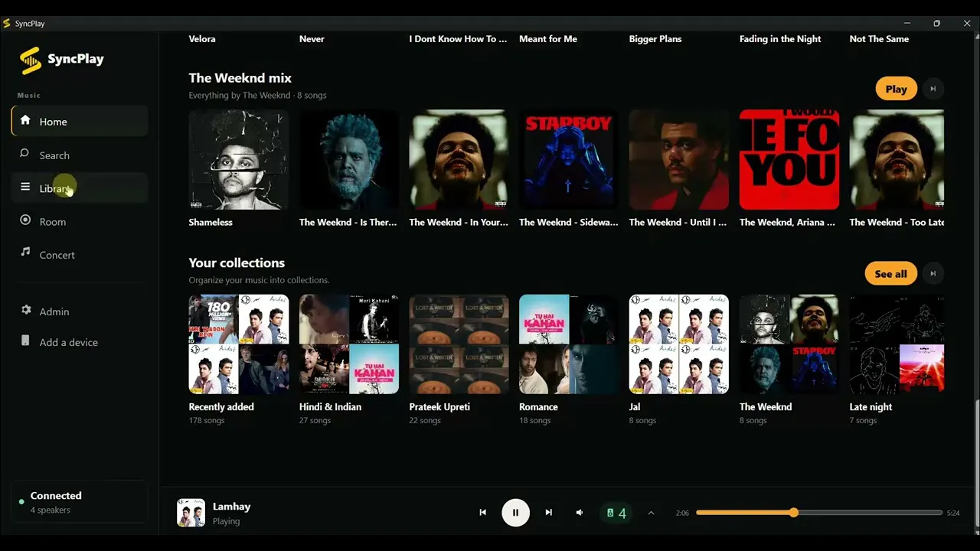Click The Weeknd, Ariana song cover

789,160
